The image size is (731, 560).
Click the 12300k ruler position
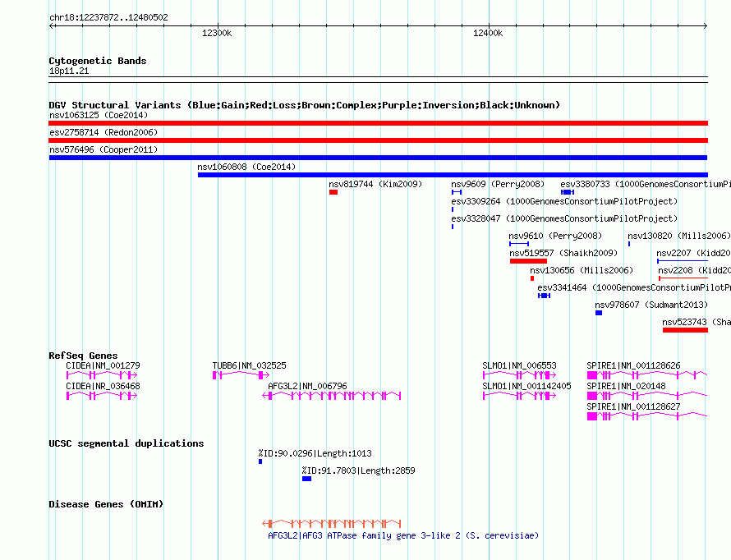click(217, 33)
